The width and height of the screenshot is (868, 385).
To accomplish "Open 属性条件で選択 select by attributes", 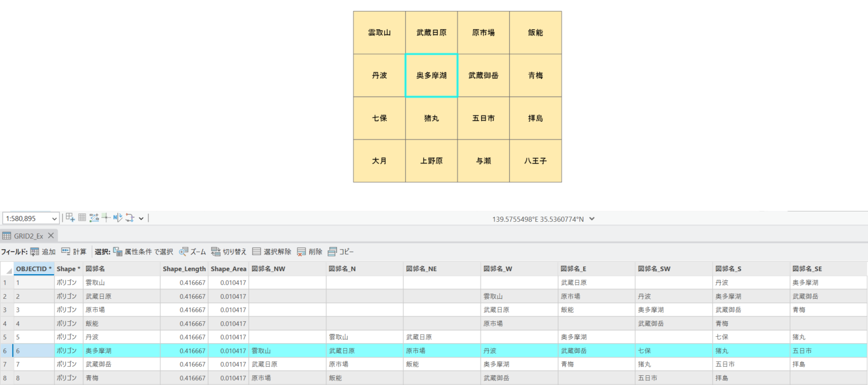I will (118, 252).
